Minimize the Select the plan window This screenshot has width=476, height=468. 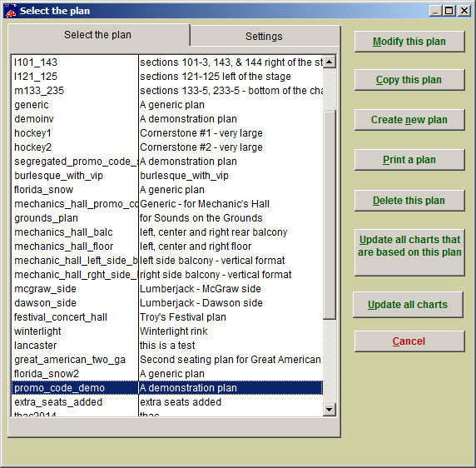[x=435, y=11]
